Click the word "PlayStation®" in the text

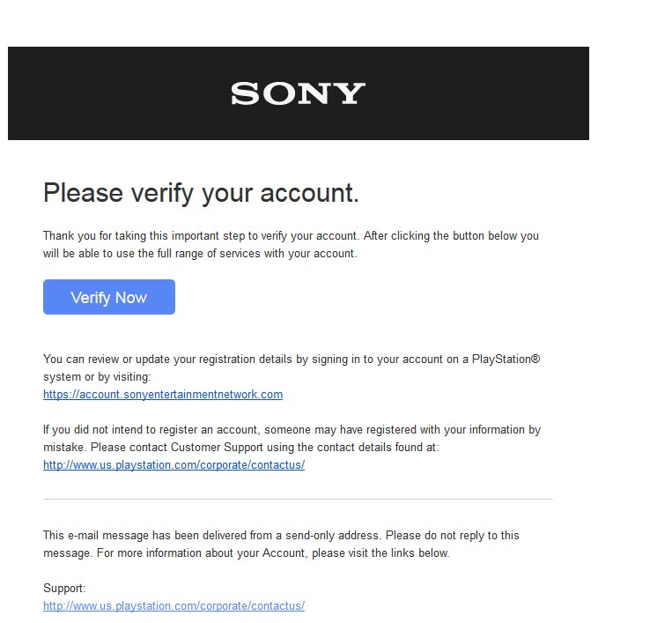pos(506,360)
